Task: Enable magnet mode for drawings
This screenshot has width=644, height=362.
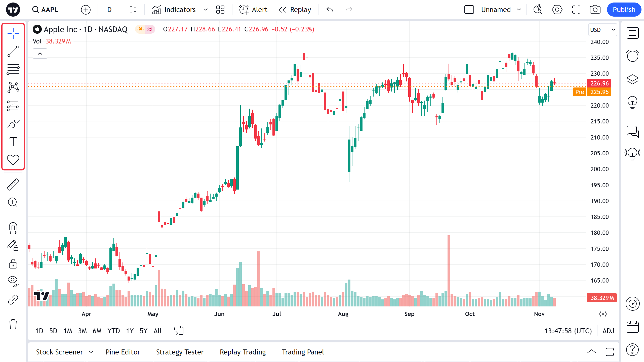Action: coord(13,228)
